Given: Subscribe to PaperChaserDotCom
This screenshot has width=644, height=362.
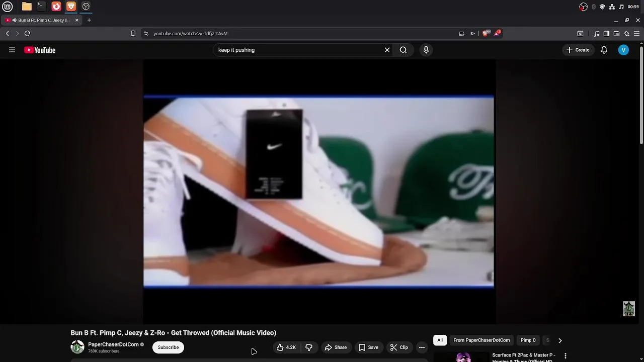Looking at the screenshot, I should tap(168, 347).
